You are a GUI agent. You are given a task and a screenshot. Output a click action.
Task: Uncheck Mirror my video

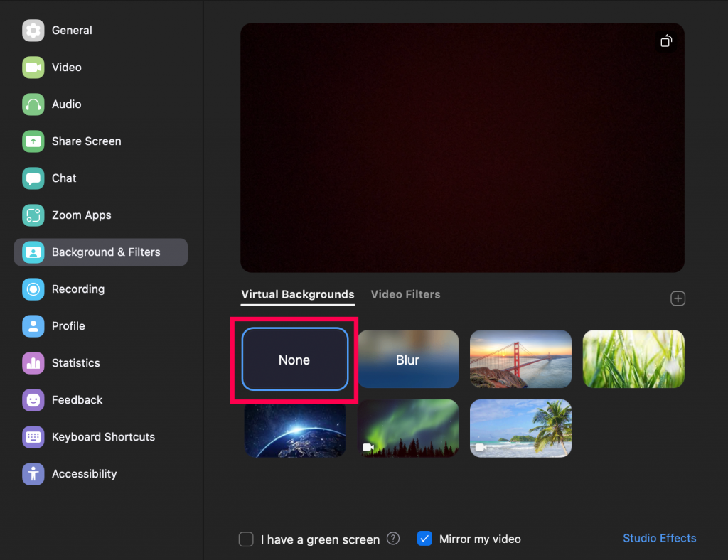(x=424, y=539)
